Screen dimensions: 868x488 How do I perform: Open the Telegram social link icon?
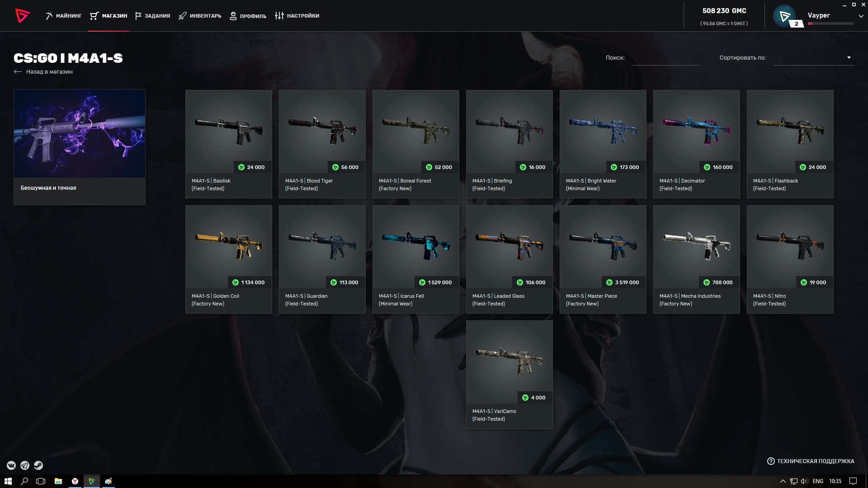(x=25, y=465)
